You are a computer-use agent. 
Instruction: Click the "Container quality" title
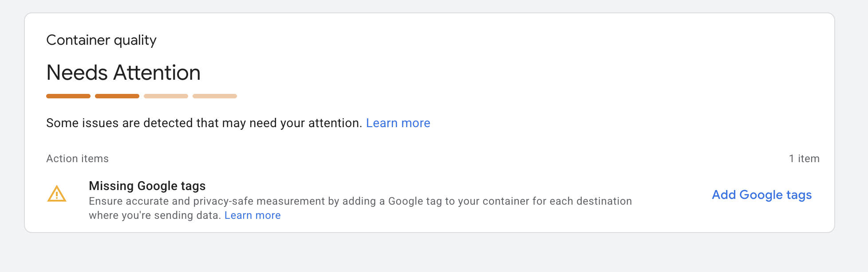coord(101,40)
